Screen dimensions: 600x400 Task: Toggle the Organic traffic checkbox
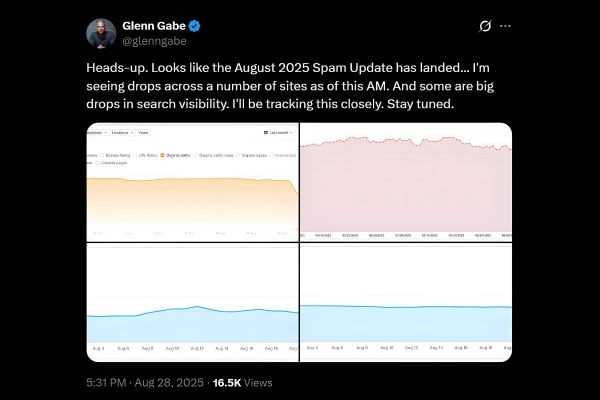162,156
